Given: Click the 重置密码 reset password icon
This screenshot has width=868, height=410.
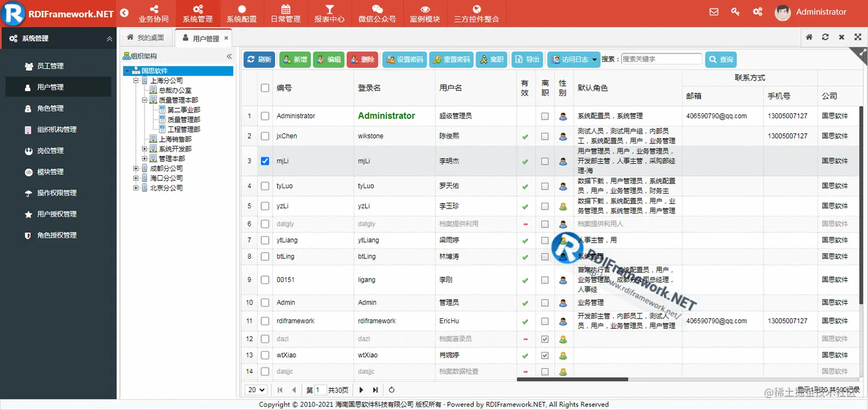Looking at the screenshot, I should [451, 59].
